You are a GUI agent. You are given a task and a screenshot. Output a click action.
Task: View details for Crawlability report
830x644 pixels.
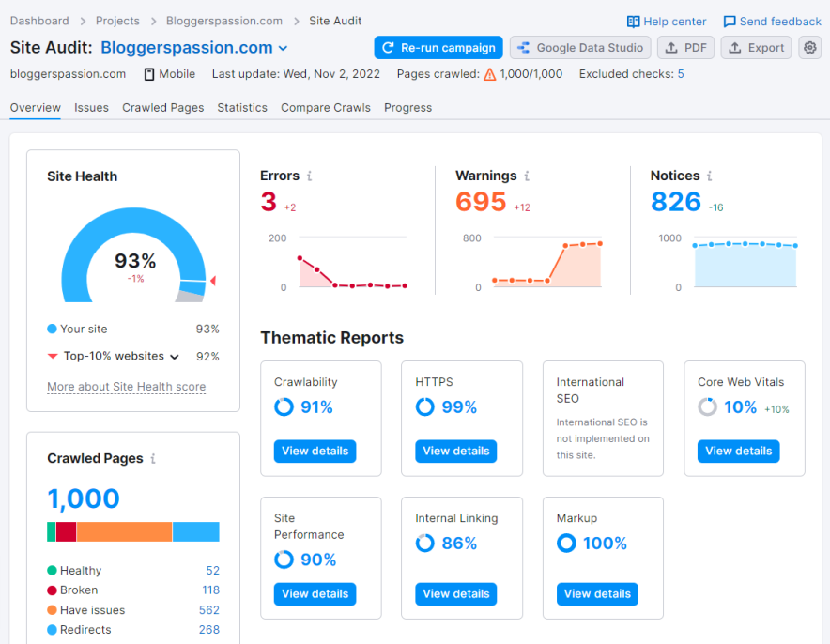315,452
